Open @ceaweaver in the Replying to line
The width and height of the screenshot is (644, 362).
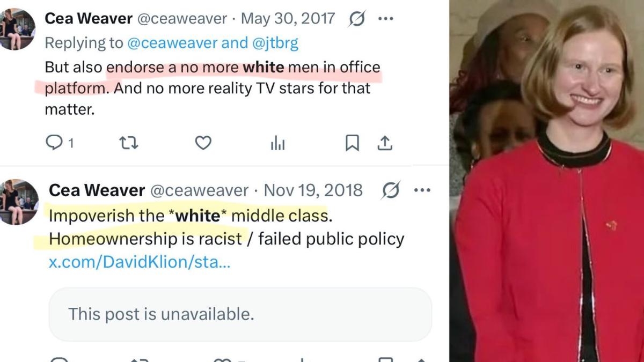click(172, 43)
